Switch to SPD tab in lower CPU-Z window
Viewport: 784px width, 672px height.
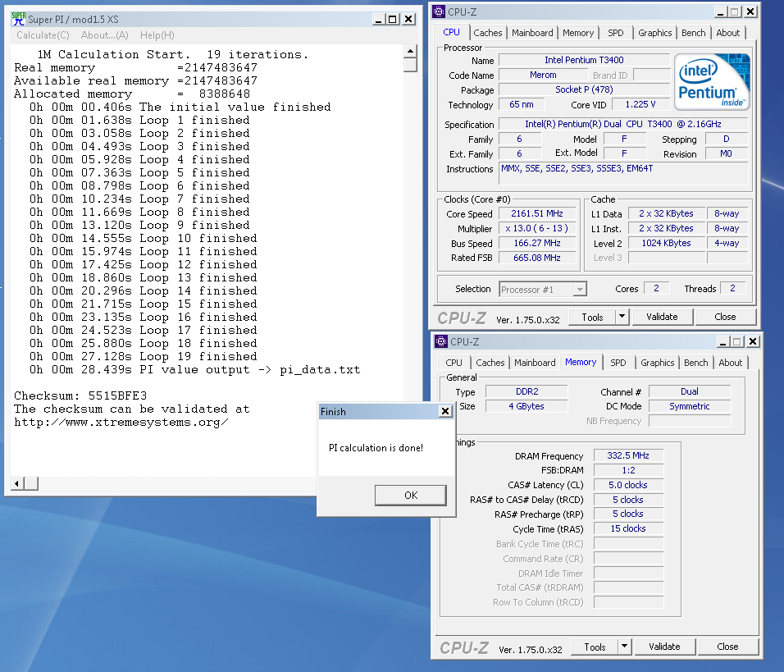[x=618, y=363]
